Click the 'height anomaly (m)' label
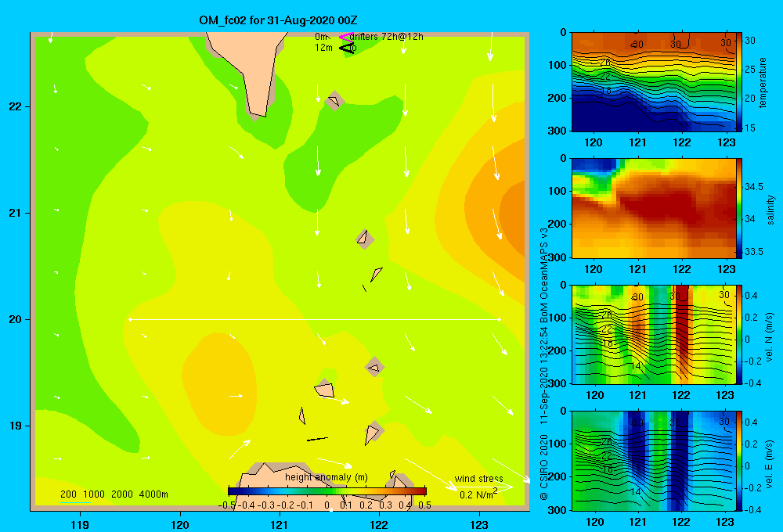The height and width of the screenshot is (532, 783). pyautogui.click(x=326, y=477)
